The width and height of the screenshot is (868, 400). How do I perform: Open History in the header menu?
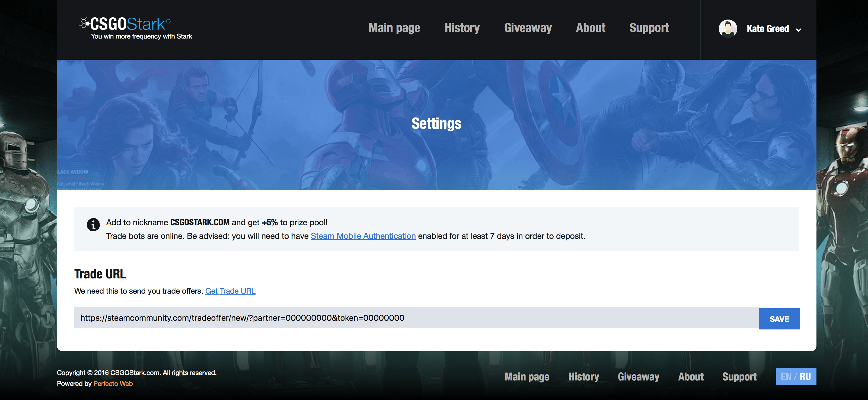click(x=462, y=28)
